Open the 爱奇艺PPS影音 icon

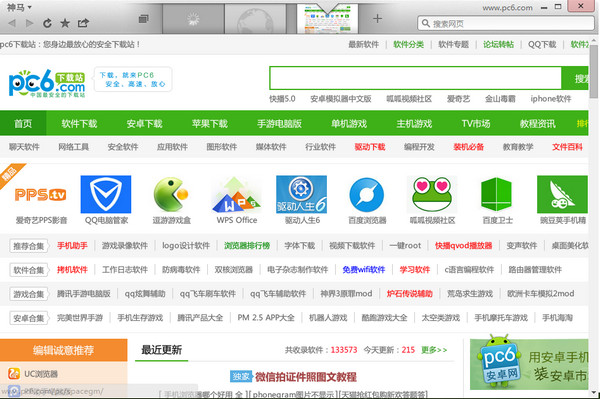[41, 194]
